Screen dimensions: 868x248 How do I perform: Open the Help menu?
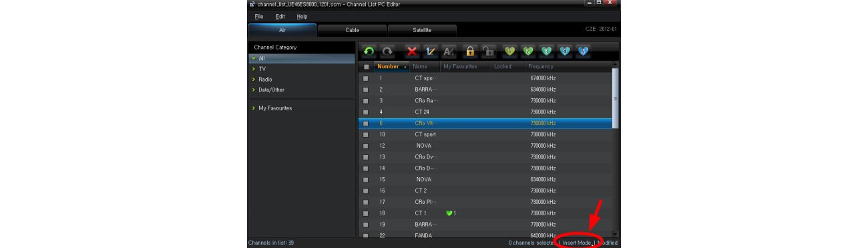(x=302, y=17)
